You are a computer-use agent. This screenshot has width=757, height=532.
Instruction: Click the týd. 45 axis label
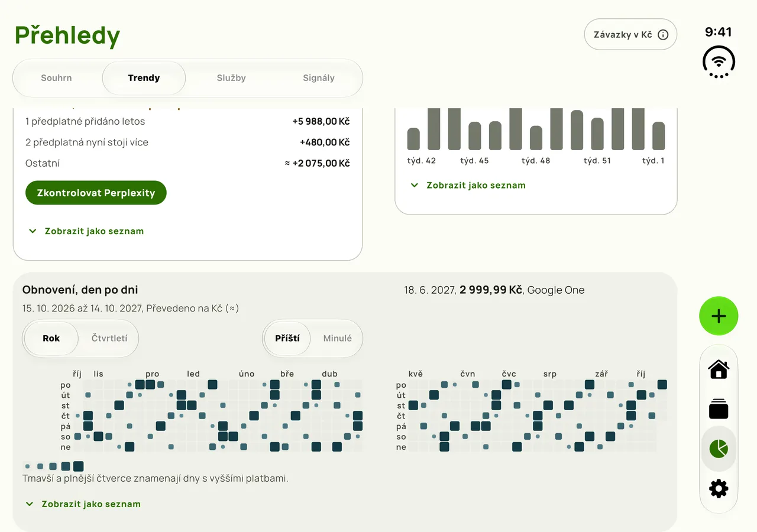pos(475,161)
